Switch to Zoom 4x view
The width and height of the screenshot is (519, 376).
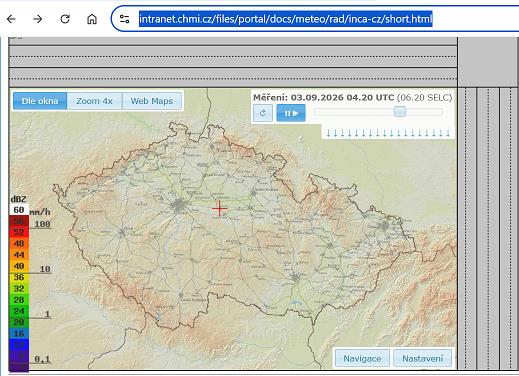95,101
